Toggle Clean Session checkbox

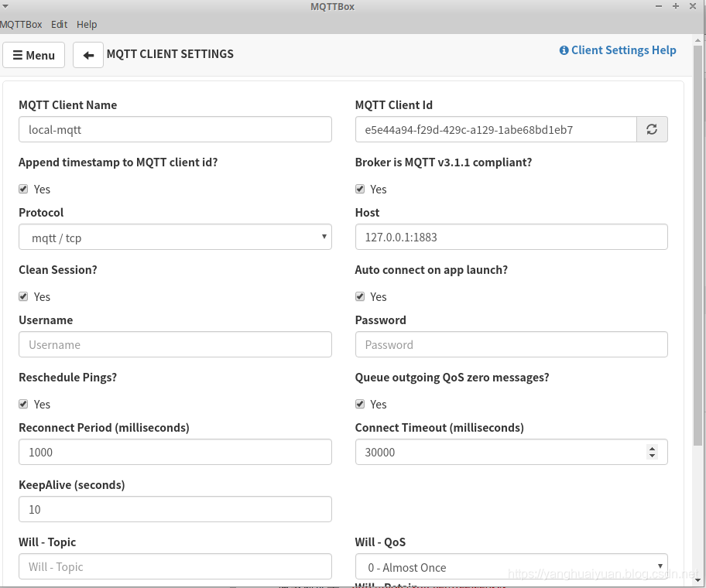23,296
